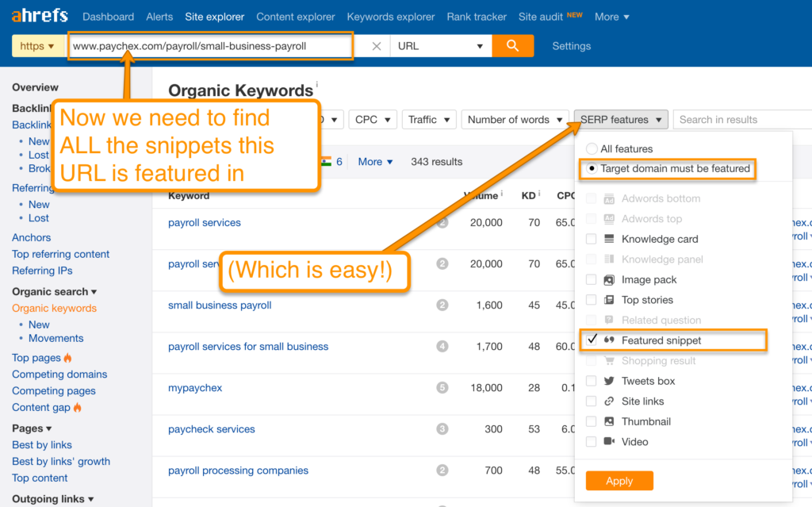
Task: Click the target URL input field
Action: point(211,45)
